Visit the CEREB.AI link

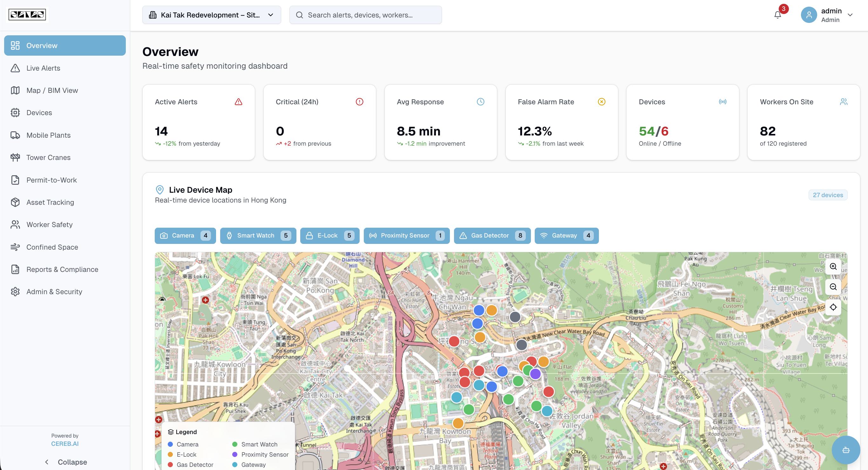(65, 443)
